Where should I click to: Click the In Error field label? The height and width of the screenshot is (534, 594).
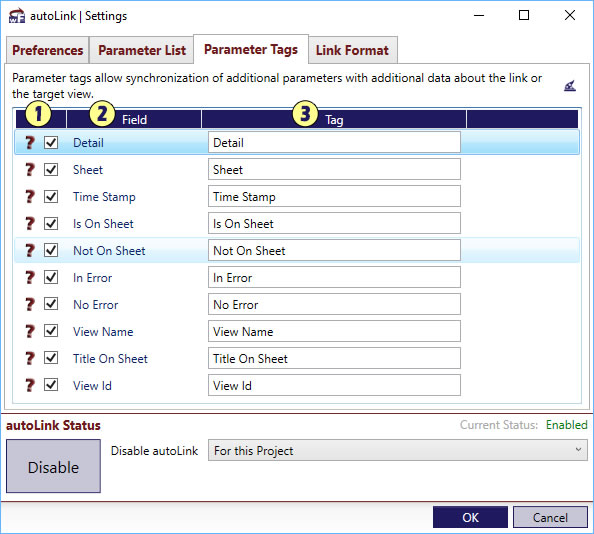[92, 278]
